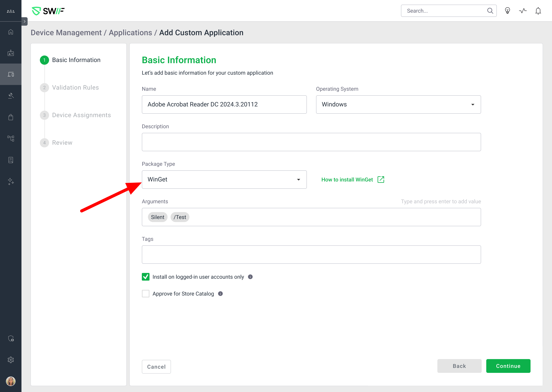Click the Description input field
This screenshot has height=392, width=552.
point(311,142)
